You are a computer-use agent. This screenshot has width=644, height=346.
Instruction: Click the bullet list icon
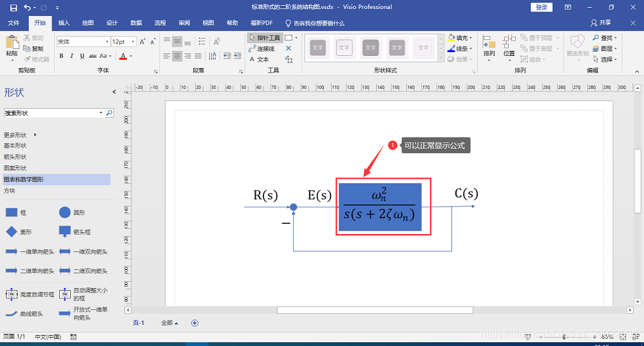(202, 41)
